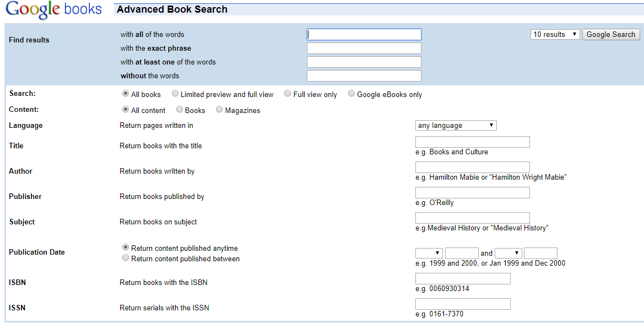Focus the Subject search field

(472, 218)
